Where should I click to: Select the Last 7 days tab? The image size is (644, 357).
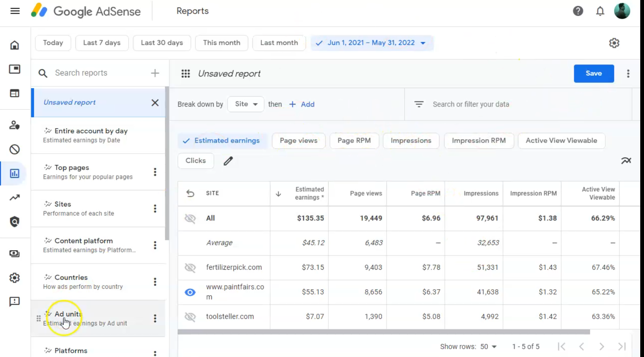pos(102,43)
